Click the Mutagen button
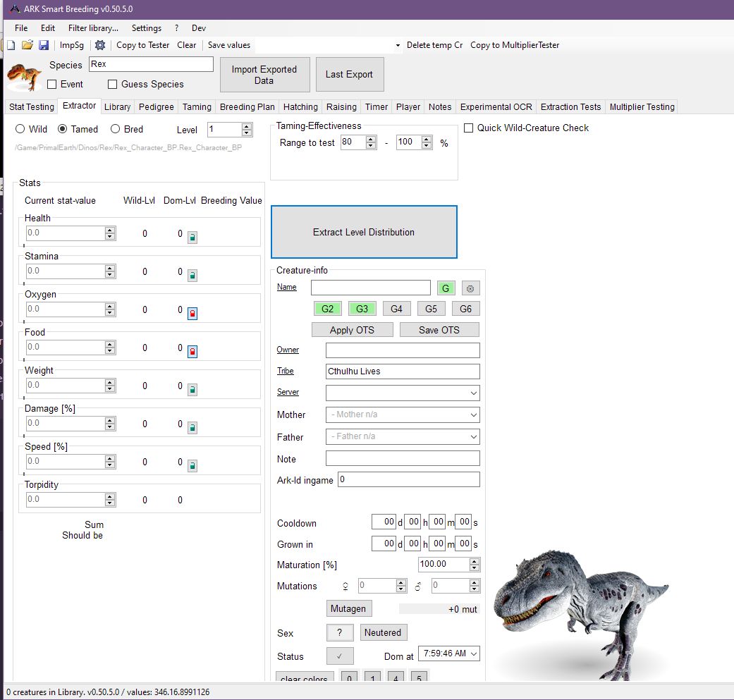Image resolution: width=734 pixels, height=700 pixels. pyautogui.click(x=349, y=608)
